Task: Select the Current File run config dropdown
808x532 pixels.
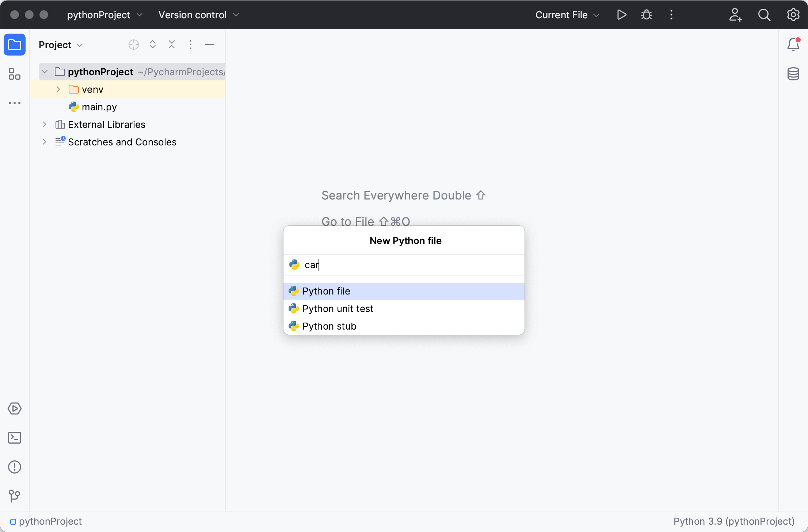Action: point(568,15)
